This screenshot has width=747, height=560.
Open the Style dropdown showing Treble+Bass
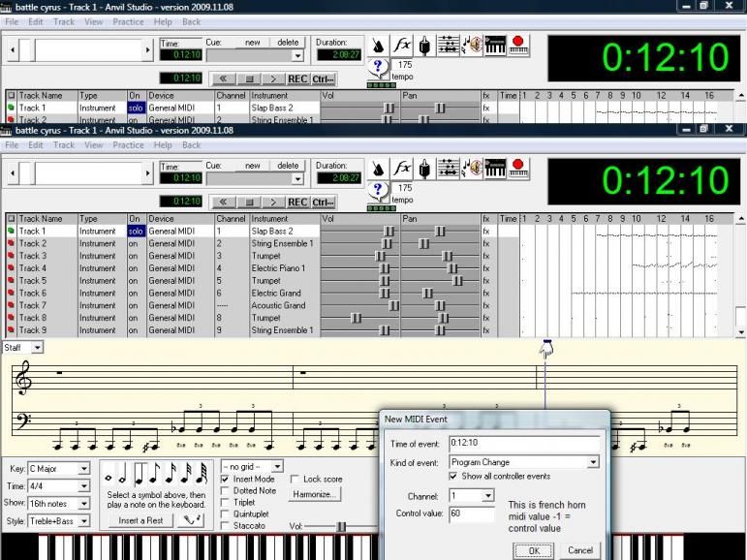point(84,521)
